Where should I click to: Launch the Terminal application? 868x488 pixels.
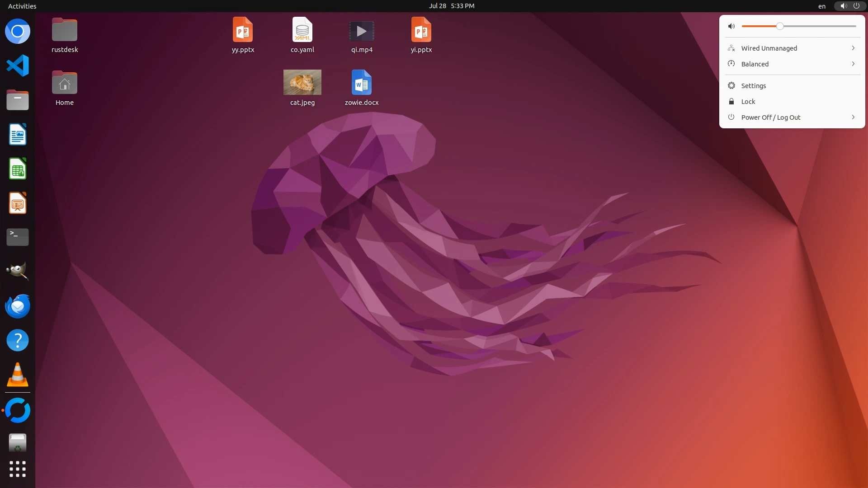pyautogui.click(x=18, y=237)
